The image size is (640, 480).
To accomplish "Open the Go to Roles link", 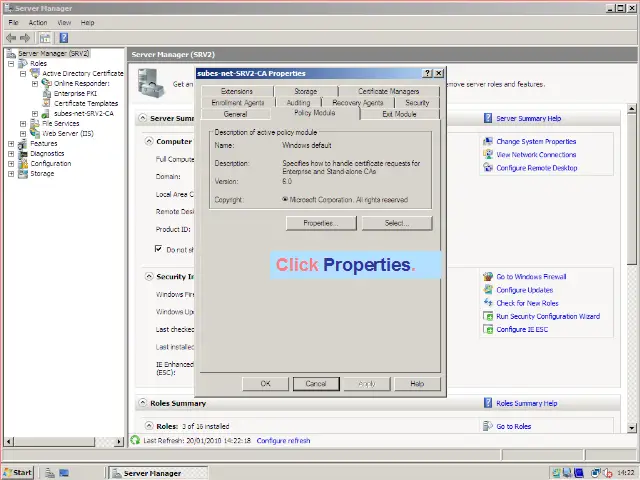I will 513,426.
